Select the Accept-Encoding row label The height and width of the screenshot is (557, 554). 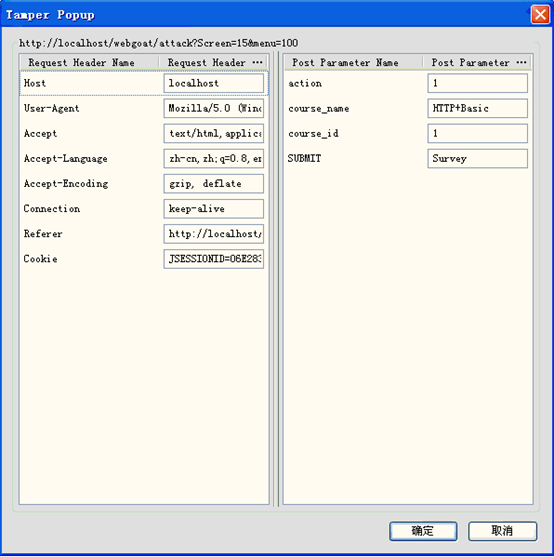point(66,184)
